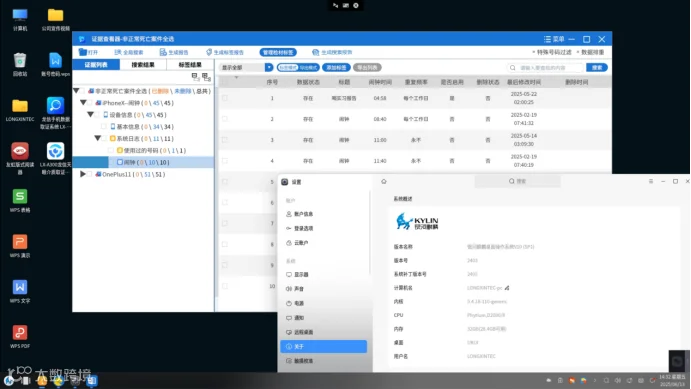This screenshot has height=389, width=691.
Task: Tick the checkbox for 基本信息 node
Action: click(104, 126)
